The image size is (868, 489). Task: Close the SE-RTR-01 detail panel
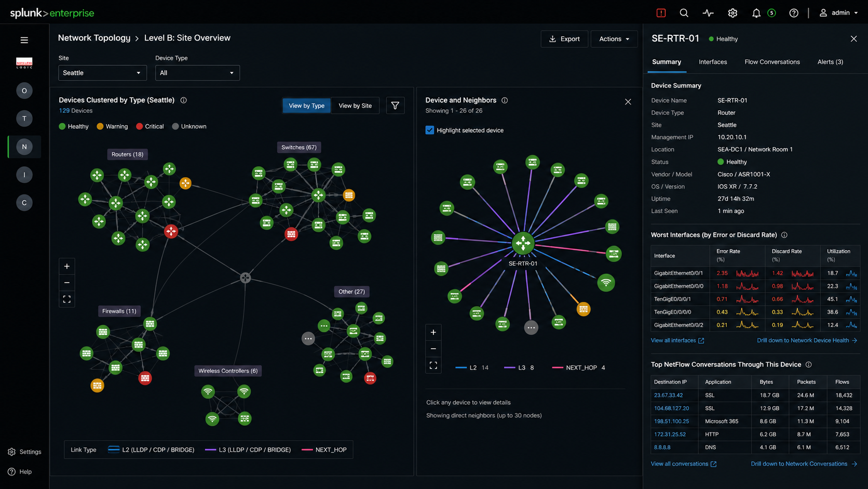[854, 39]
